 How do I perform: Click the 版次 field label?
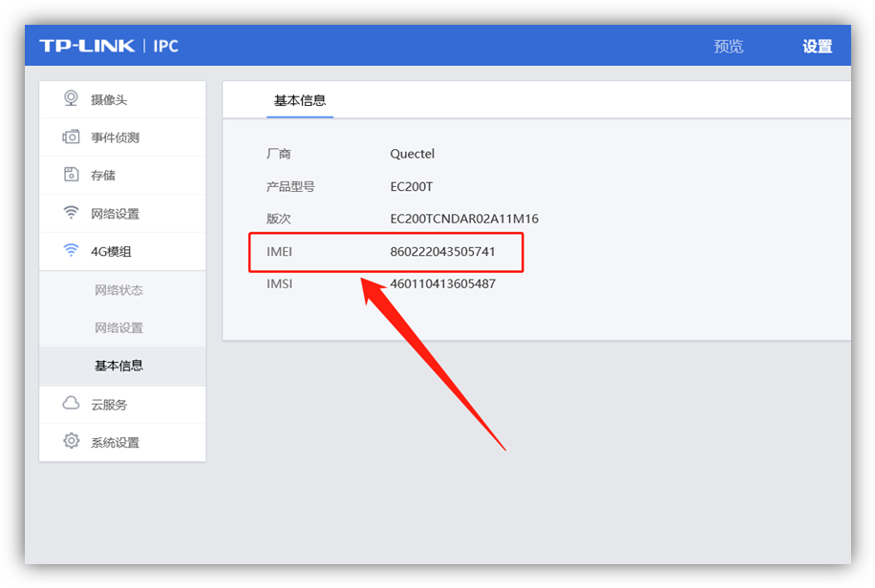point(279,219)
